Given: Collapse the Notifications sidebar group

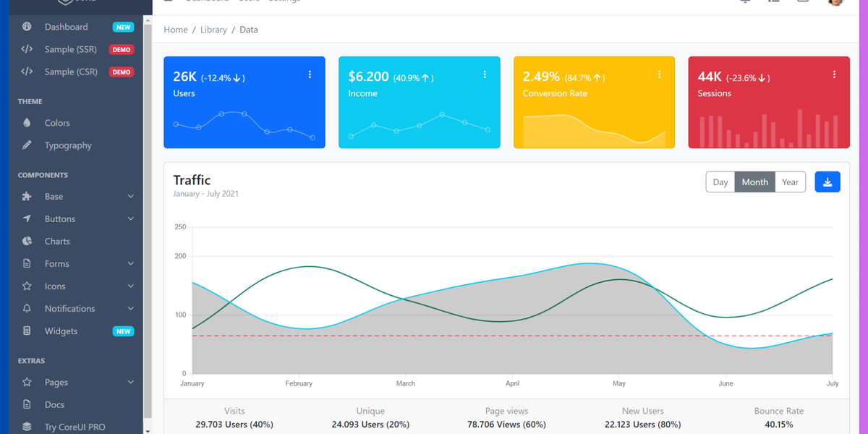Looking at the screenshot, I should [69, 308].
